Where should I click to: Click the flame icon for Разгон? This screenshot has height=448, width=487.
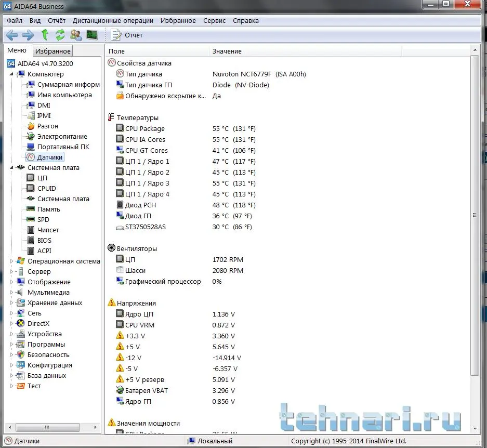[x=31, y=126]
